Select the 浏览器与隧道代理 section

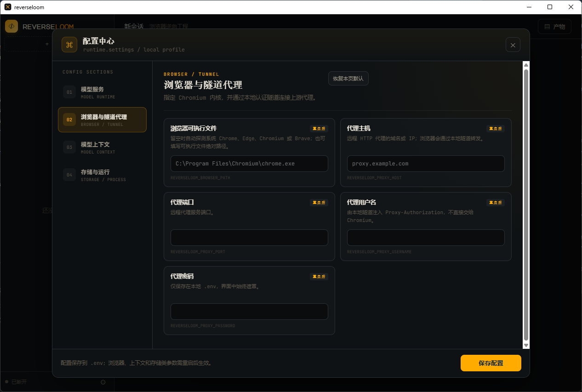[102, 120]
